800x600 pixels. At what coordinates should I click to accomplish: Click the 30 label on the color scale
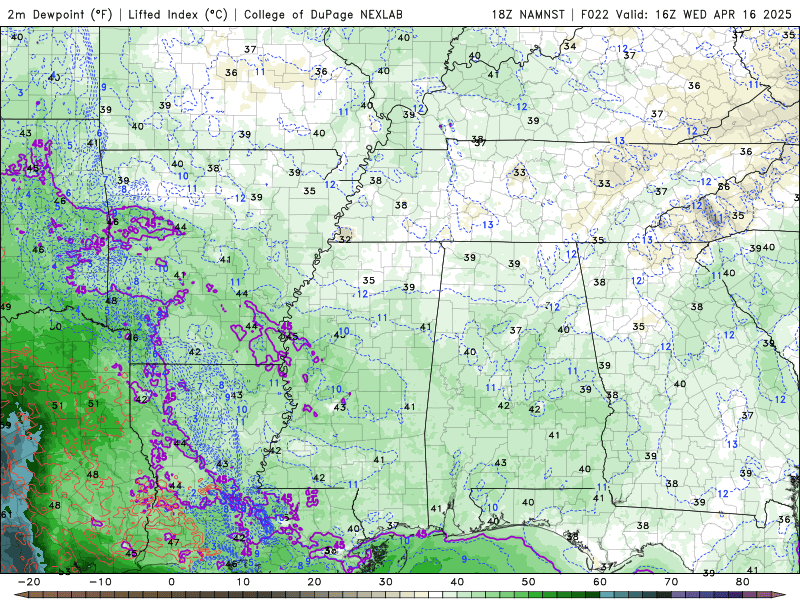click(x=386, y=582)
